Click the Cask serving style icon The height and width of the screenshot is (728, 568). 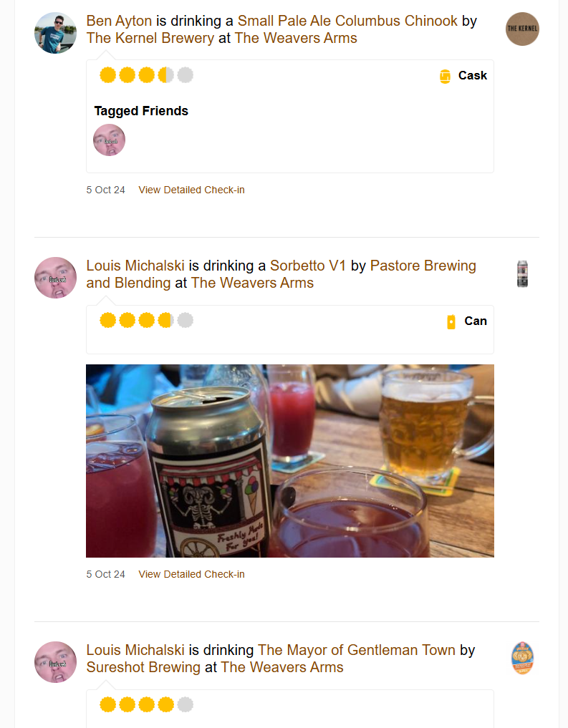(445, 76)
